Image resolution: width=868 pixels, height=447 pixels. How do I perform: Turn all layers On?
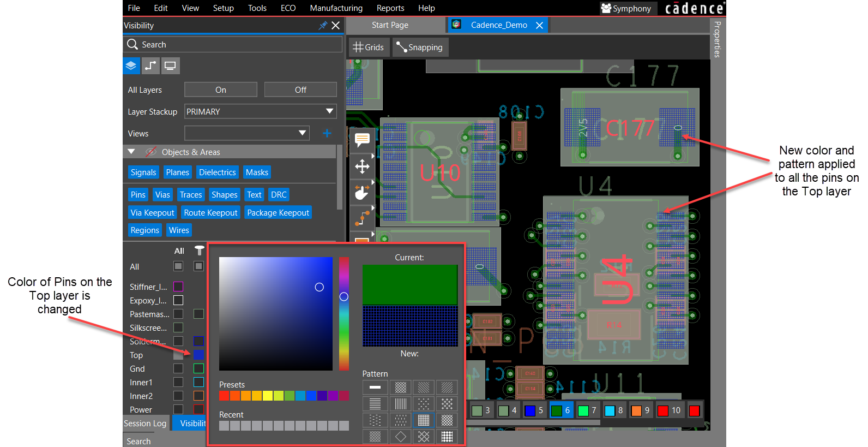coord(221,90)
